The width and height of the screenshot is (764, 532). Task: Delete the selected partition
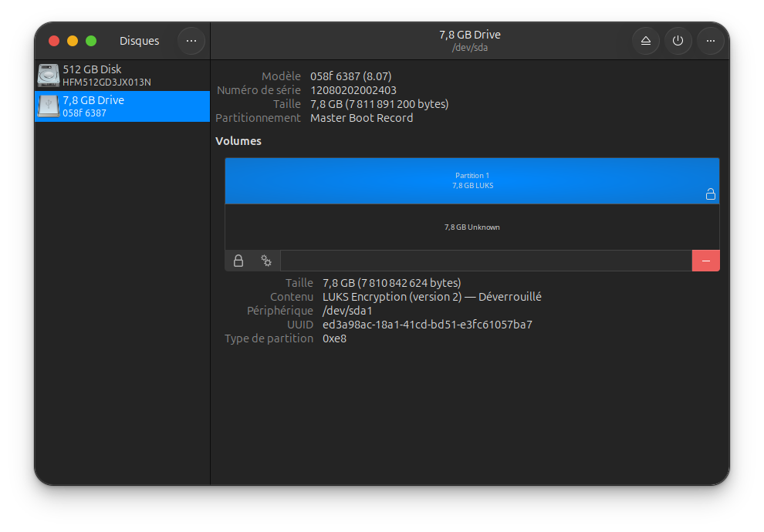[705, 261]
